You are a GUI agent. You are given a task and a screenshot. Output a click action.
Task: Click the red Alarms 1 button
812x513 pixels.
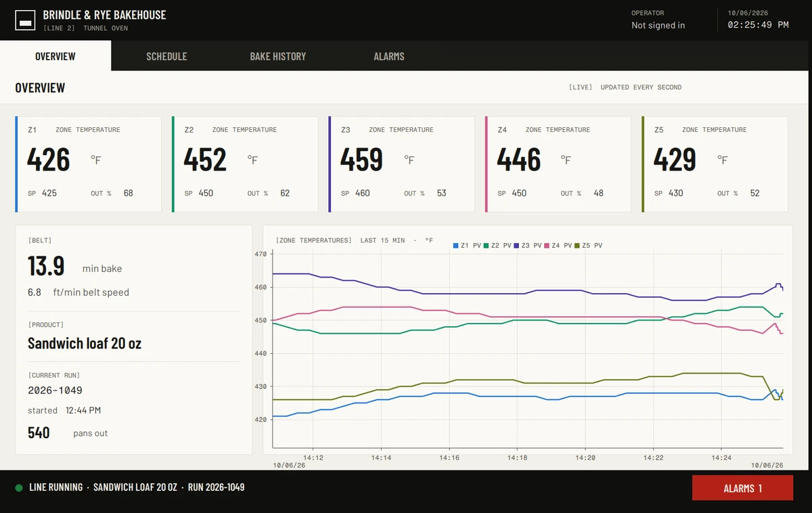pos(742,488)
